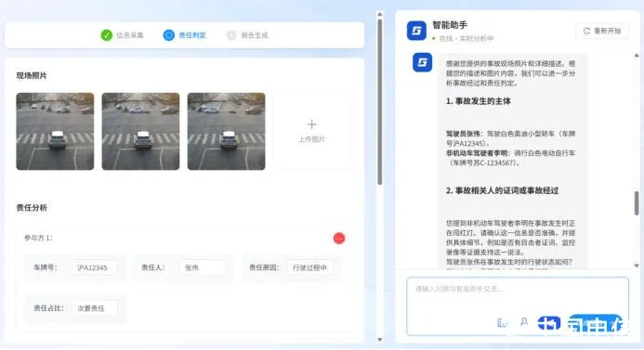Image resolution: width=644 pixels, height=350 pixels.
Task: Click the 上传图片 label
Action: point(311,139)
